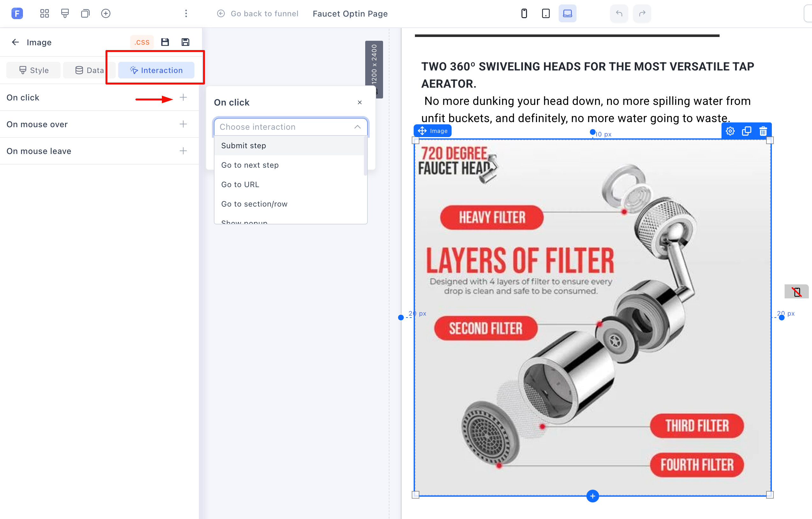
Task: Click the redo arrow button
Action: click(642, 13)
